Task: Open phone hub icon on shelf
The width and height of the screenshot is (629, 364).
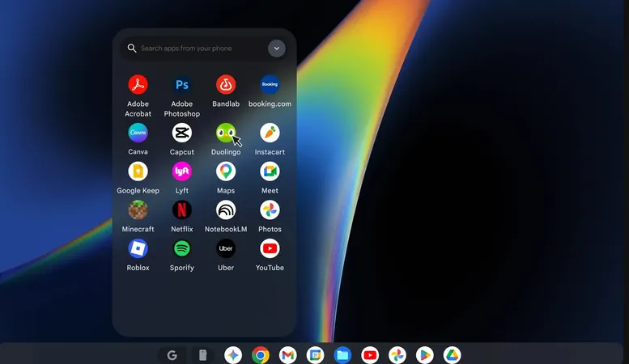Action: (203, 355)
